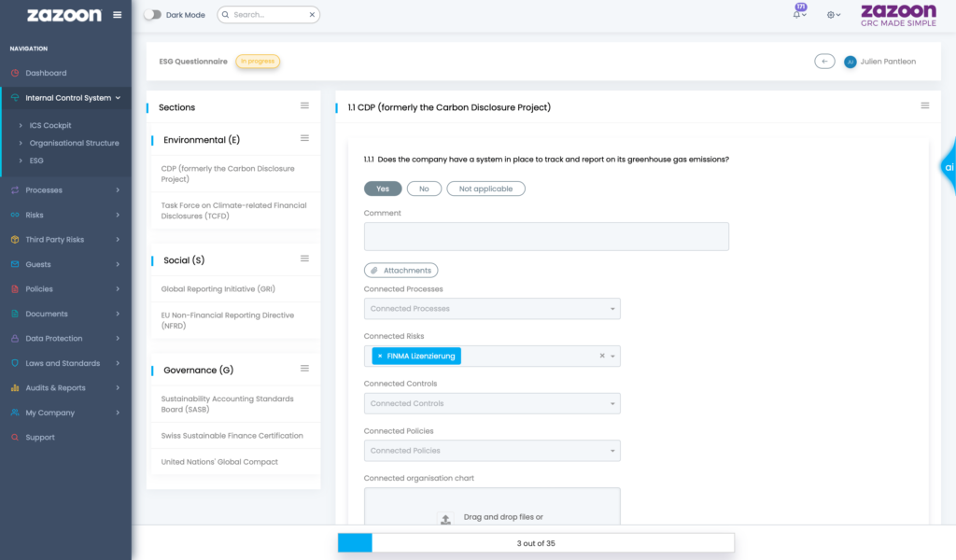The image size is (956, 560).
Task: Select the No answer option
Action: point(424,189)
